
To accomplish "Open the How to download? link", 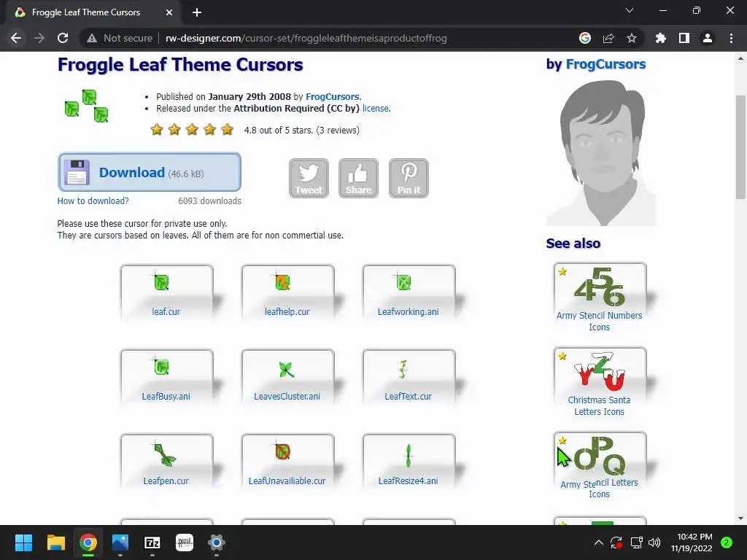I will coord(93,201).
